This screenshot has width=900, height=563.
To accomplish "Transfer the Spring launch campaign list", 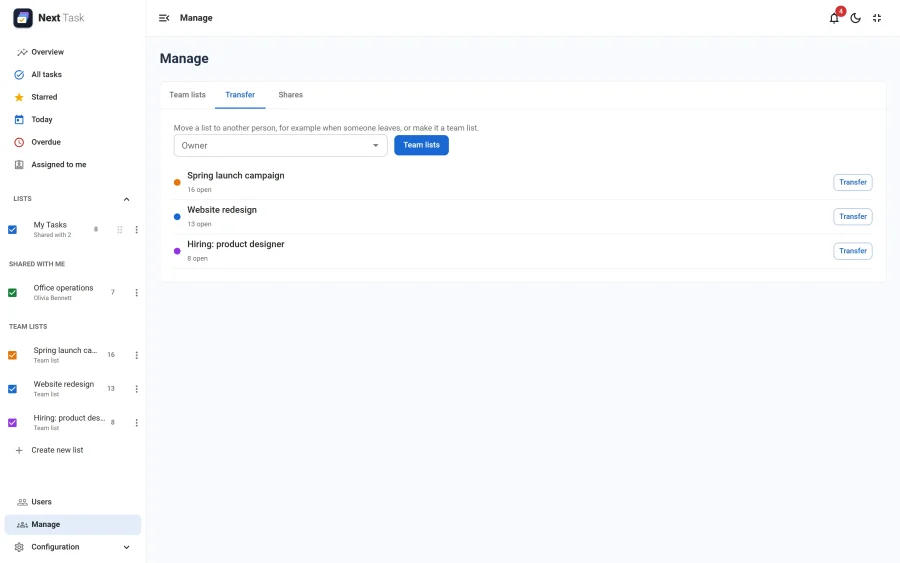I will pyautogui.click(x=853, y=183).
